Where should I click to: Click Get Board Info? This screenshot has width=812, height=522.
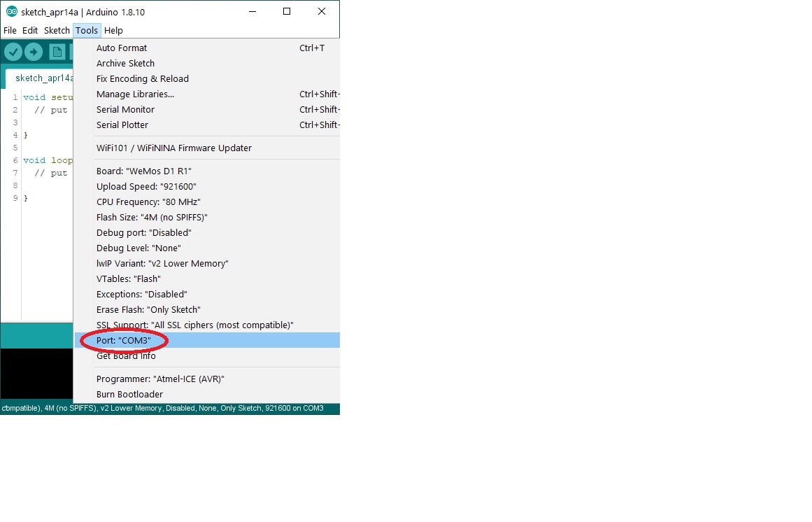click(207, 355)
